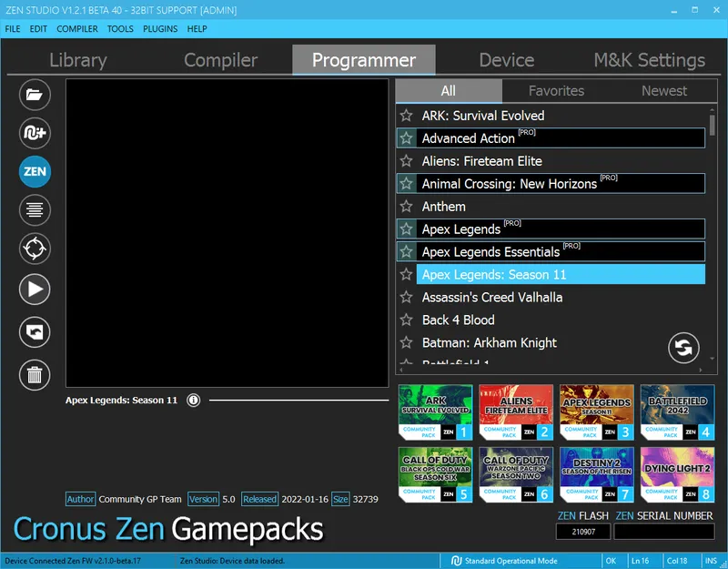Click the Dying Light 2 slot thumbnail
This screenshot has width=728, height=569.
coord(677,474)
